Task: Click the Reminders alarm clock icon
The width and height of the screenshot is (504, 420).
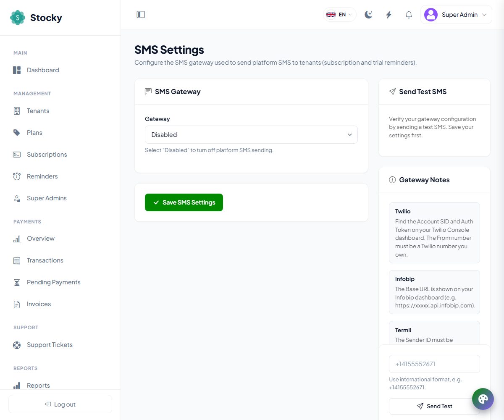Action: (17, 176)
